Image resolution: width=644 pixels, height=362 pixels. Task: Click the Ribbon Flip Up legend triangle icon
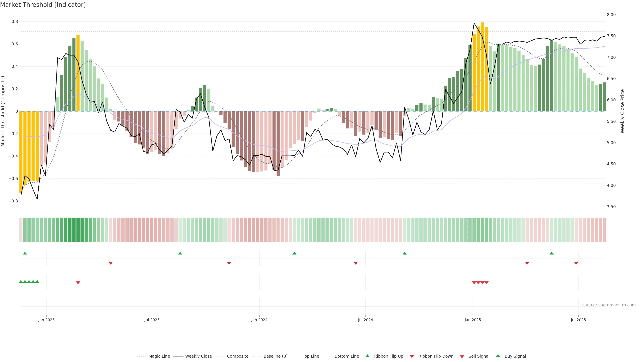[x=367, y=356]
